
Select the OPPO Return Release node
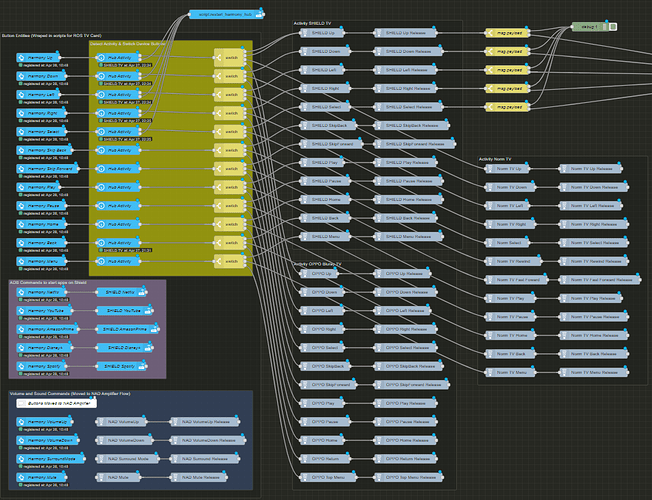click(x=405, y=459)
